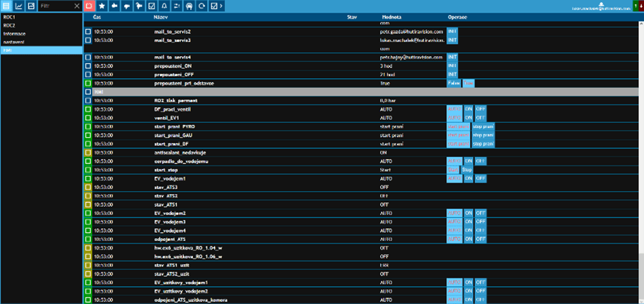Clear the filter with the X icon
This screenshot has width=644, height=304.
tap(77, 6)
